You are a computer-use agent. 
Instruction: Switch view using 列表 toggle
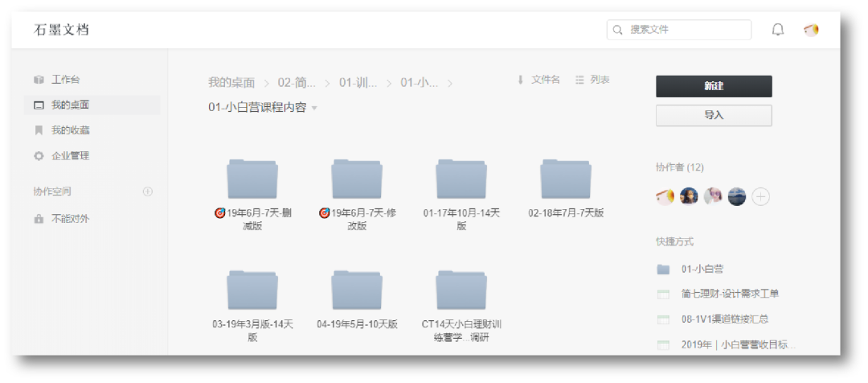592,80
